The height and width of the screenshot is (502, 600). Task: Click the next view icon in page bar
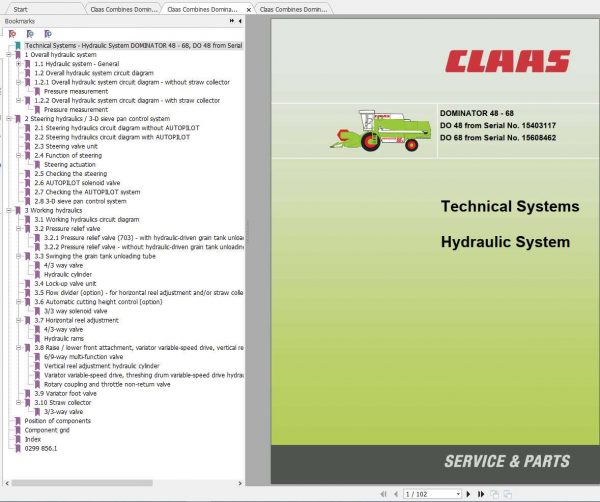coord(507,494)
